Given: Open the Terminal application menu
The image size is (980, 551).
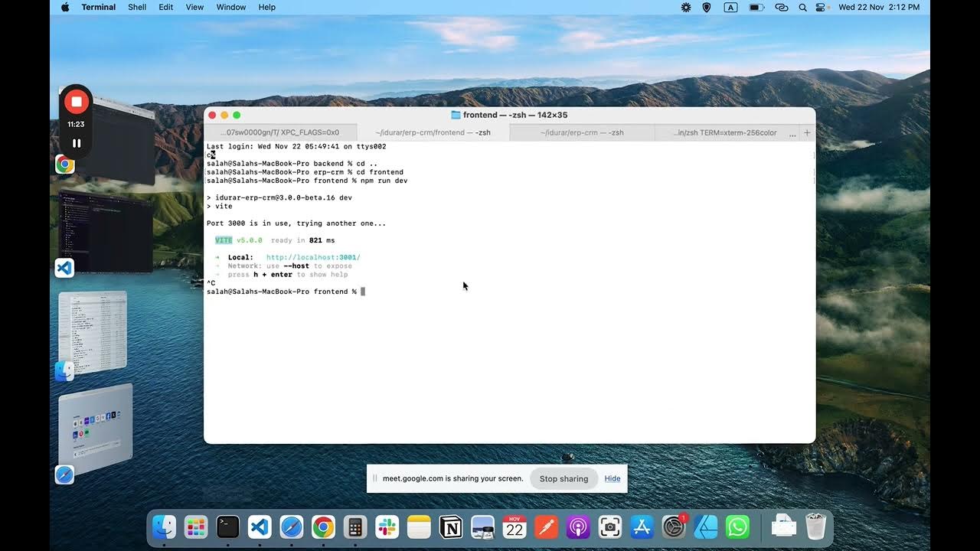Looking at the screenshot, I should coord(99,7).
